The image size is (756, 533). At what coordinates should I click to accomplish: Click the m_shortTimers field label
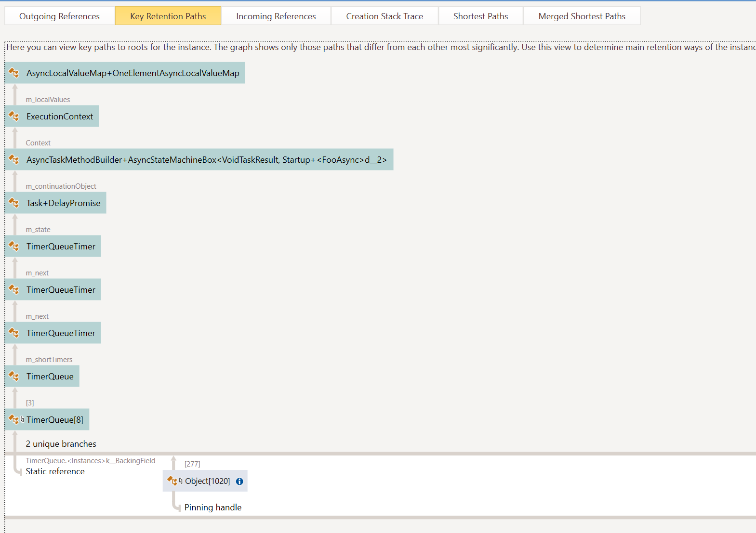(x=49, y=360)
